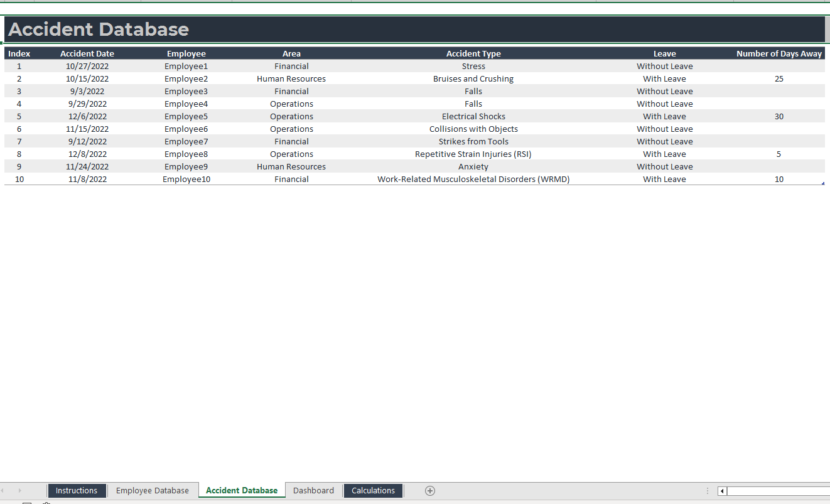Add a new sheet with plus icon
Viewport: 830px width, 504px height.
[x=430, y=491]
